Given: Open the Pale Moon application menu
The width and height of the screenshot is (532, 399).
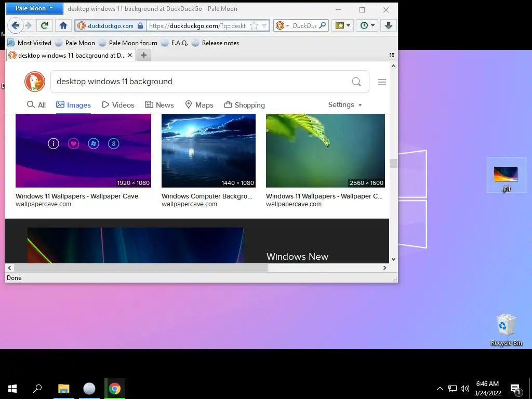Looking at the screenshot, I should point(34,8).
